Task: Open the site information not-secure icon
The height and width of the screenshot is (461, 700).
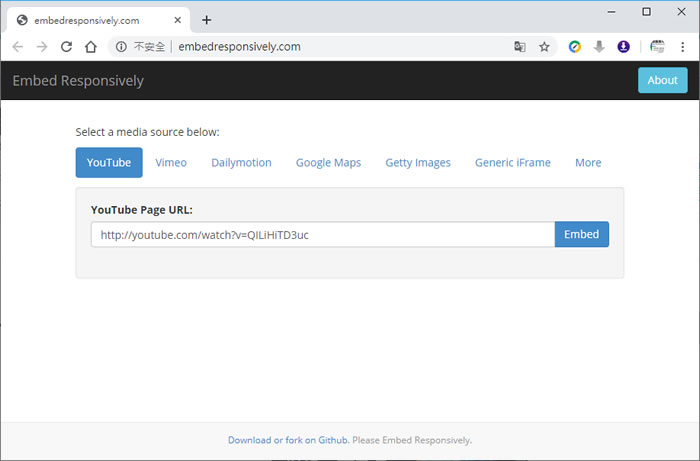Action: (121, 46)
